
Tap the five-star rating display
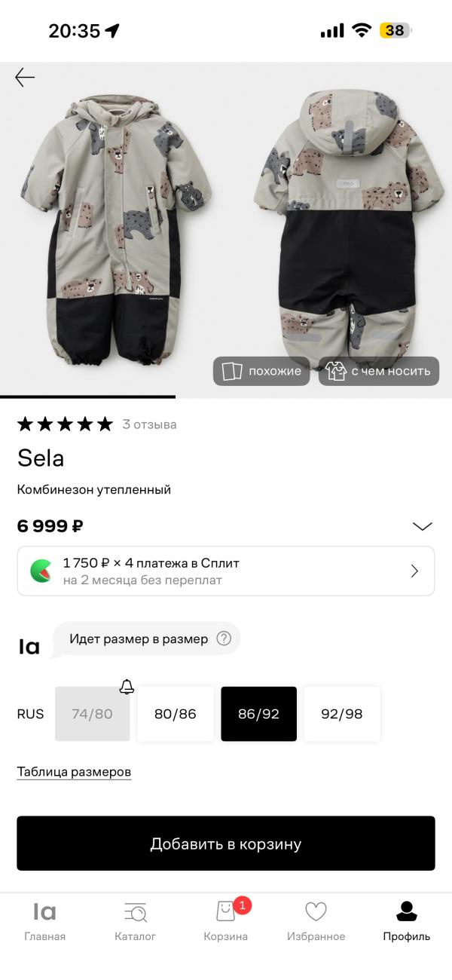(64, 424)
